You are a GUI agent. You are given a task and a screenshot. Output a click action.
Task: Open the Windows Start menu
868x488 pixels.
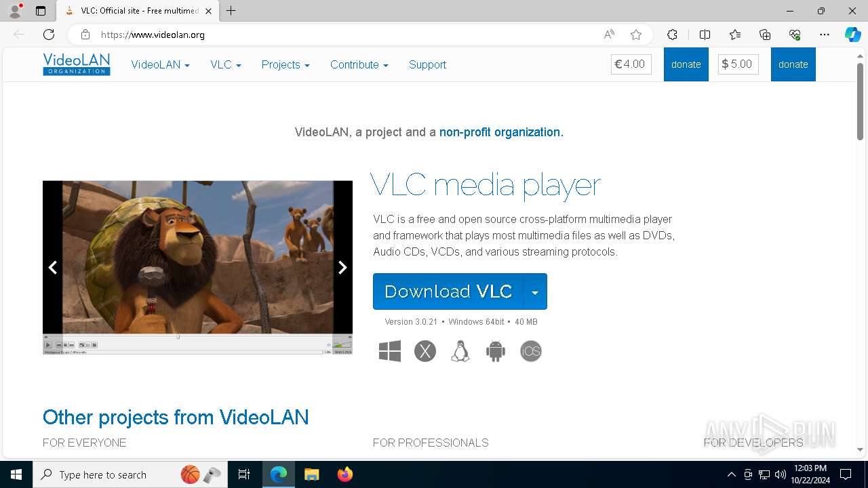[16, 474]
